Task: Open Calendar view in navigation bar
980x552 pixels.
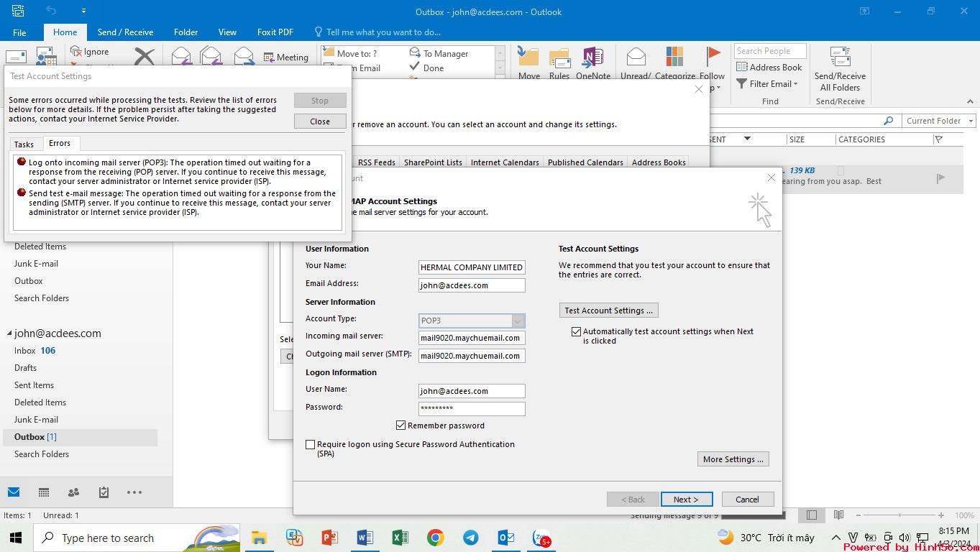Action: (44, 492)
